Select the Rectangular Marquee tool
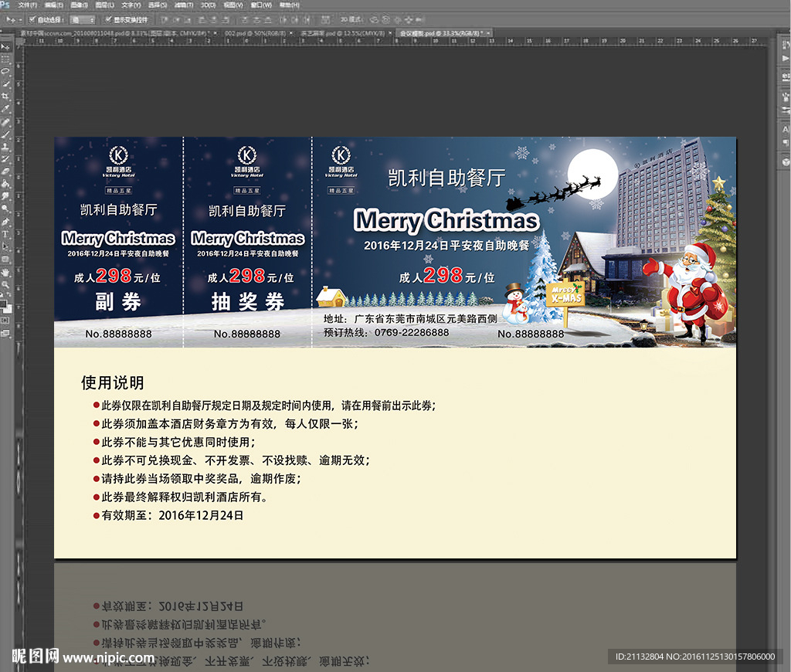Screen dimensions: 791x672 5,59
